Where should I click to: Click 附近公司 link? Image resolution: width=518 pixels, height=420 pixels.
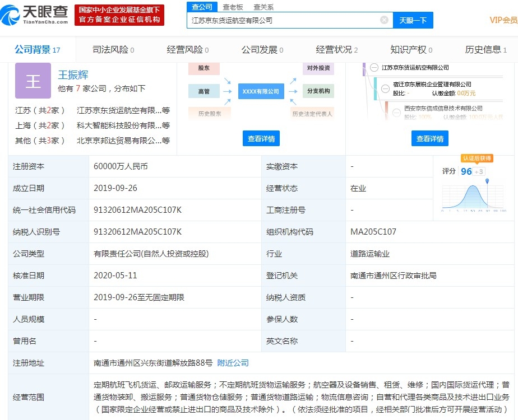click(x=233, y=363)
